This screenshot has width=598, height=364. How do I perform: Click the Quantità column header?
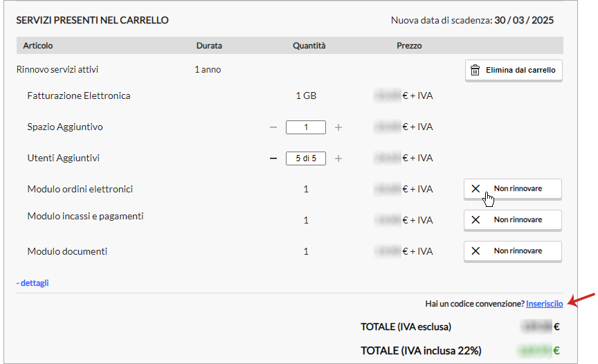pos(309,46)
